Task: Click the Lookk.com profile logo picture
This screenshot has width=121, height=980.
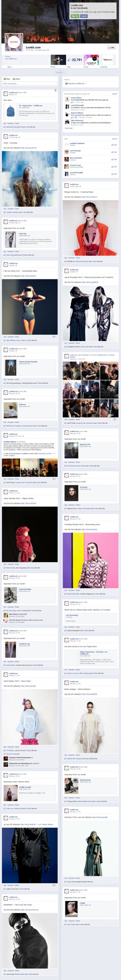Action: (13, 42)
